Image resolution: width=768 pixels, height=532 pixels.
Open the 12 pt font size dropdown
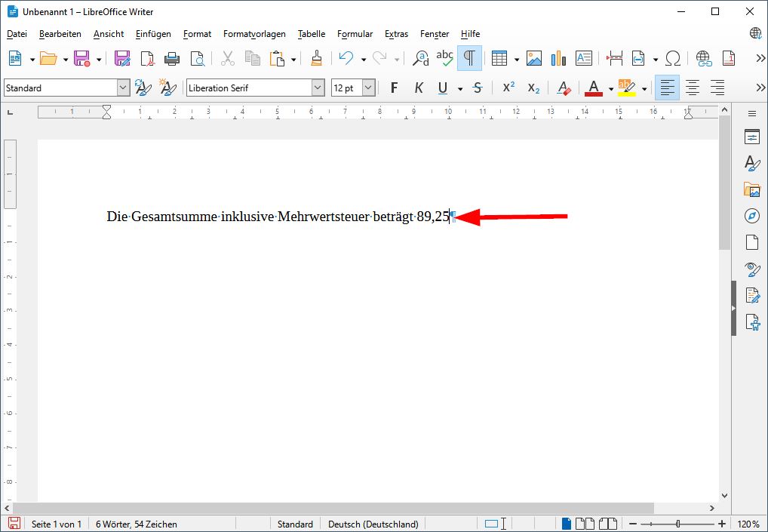click(x=367, y=88)
